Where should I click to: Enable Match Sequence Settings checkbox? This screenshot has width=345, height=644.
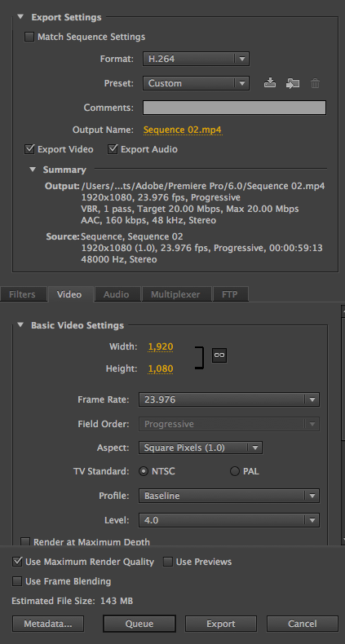[x=29, y=37]
